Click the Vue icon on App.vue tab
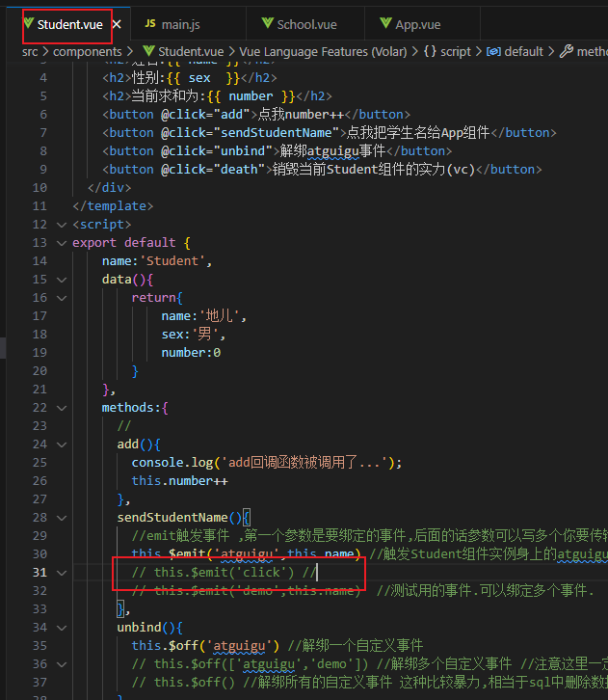Viewport: 608px width, 700px height. (385, 23)
